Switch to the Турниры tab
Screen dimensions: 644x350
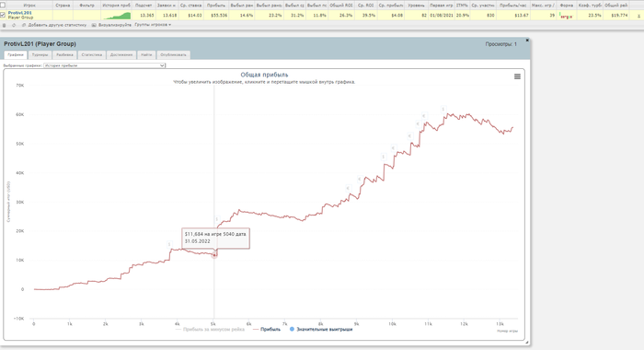click(40, 54)
